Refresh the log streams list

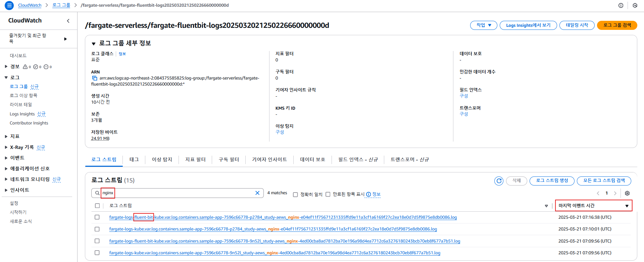click(x=499, y=181)
